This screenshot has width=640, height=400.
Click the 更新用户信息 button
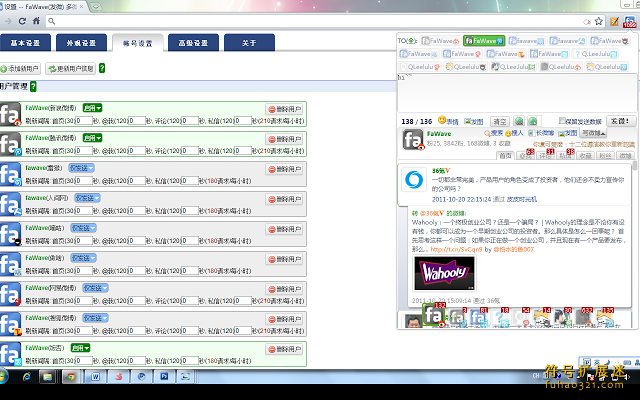point(71,69)
